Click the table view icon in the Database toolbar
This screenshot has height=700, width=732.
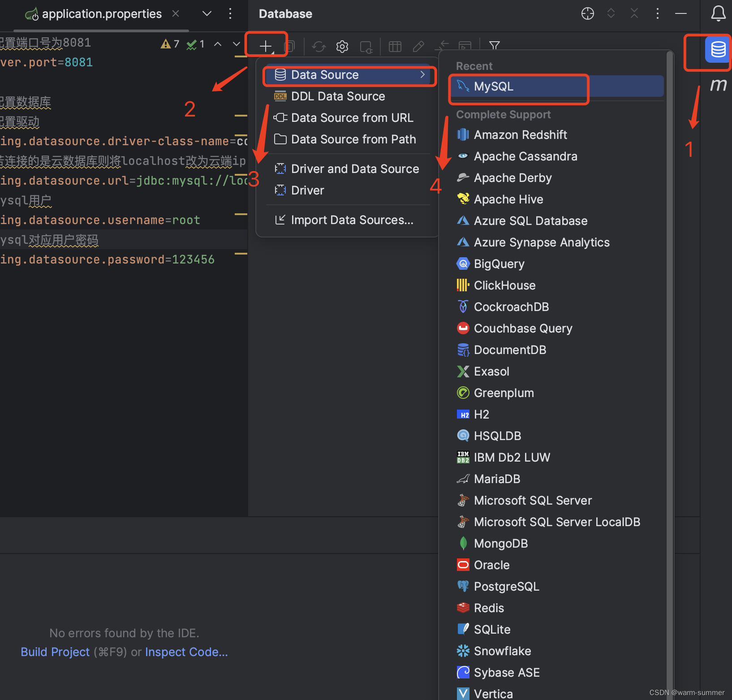pyautogui.click(x=395, y=46)
